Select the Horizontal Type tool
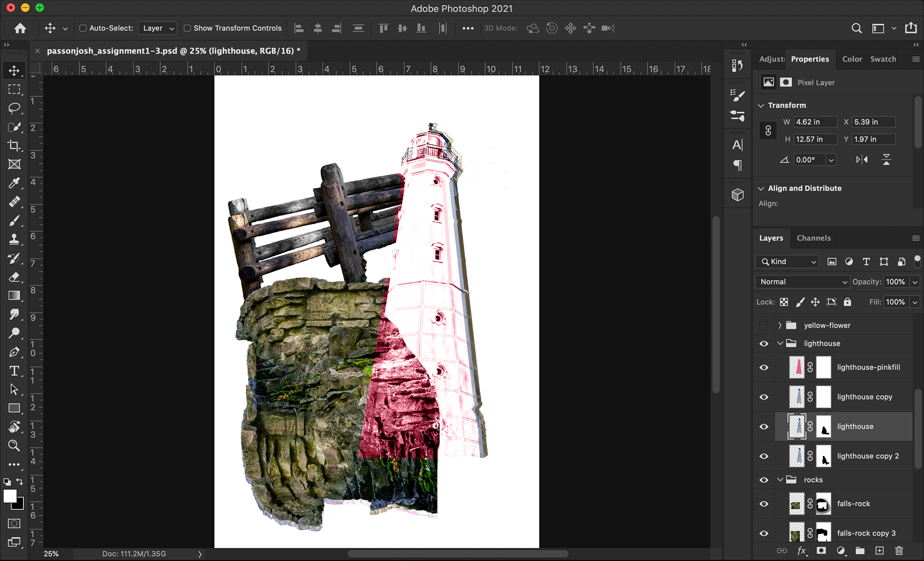The height and width of the screenshot is (561, 924). [14, 371]
